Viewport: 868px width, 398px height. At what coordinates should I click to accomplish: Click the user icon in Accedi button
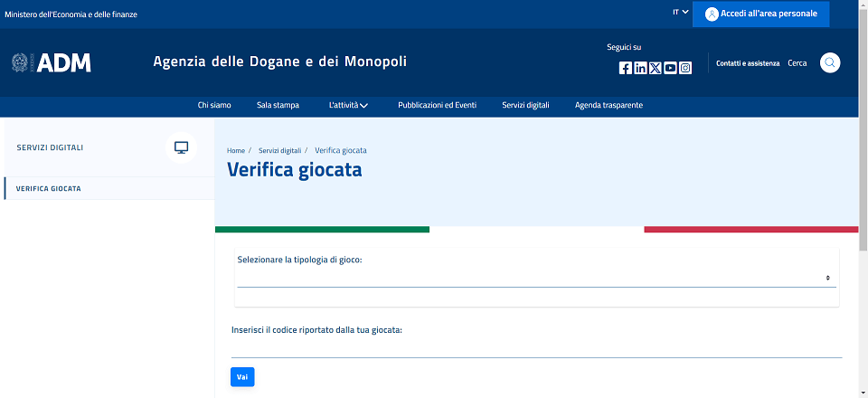(x=712, y=14)
